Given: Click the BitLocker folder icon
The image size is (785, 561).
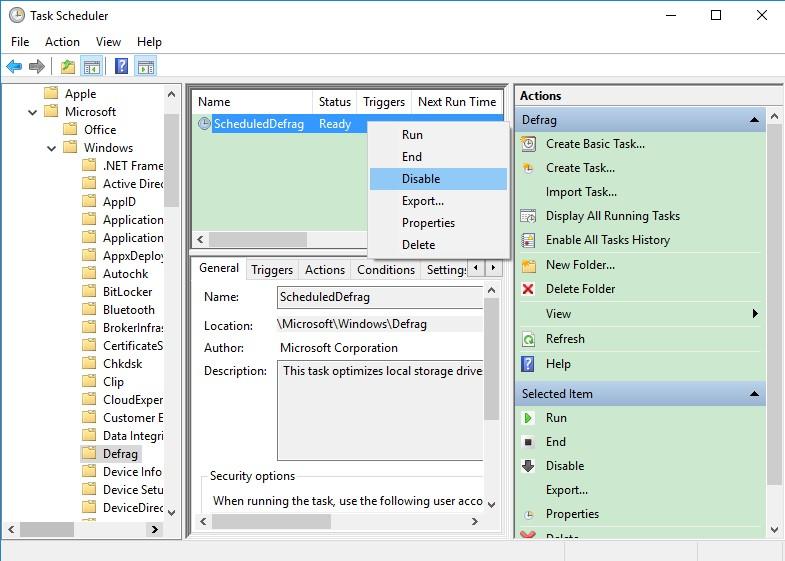Looking at the screenshot, I should [89, 291].
